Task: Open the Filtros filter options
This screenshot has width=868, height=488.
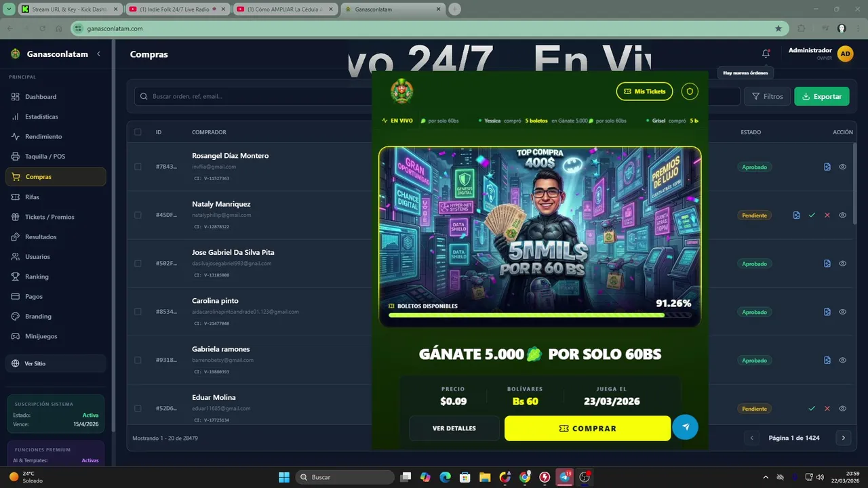Action: click(x=767, y=96)
